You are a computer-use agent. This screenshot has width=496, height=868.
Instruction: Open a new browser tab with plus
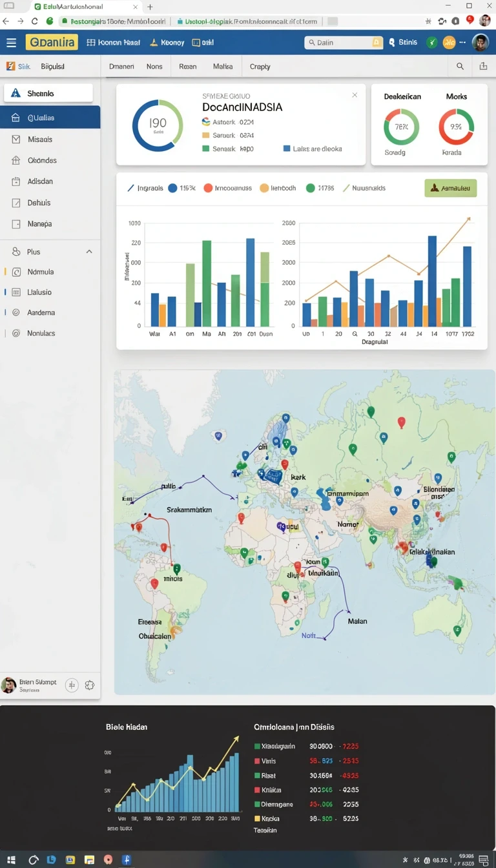[150, 6]
